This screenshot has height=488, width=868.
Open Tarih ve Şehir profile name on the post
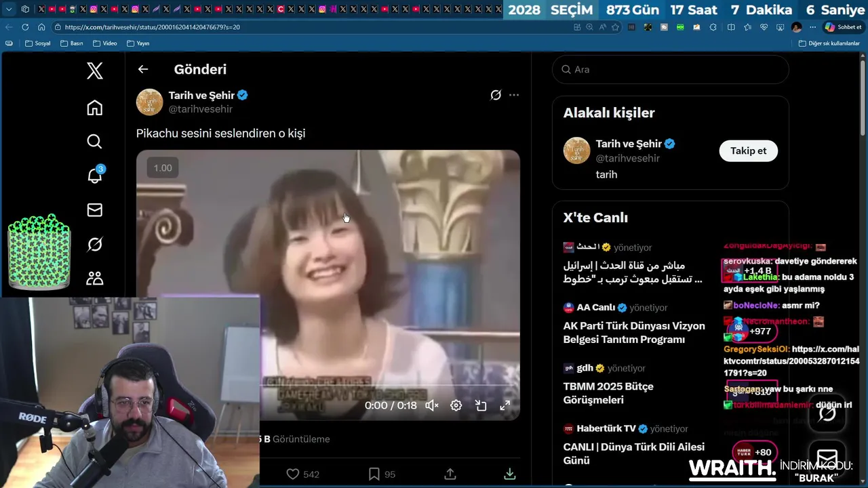(x=201, y=96)
